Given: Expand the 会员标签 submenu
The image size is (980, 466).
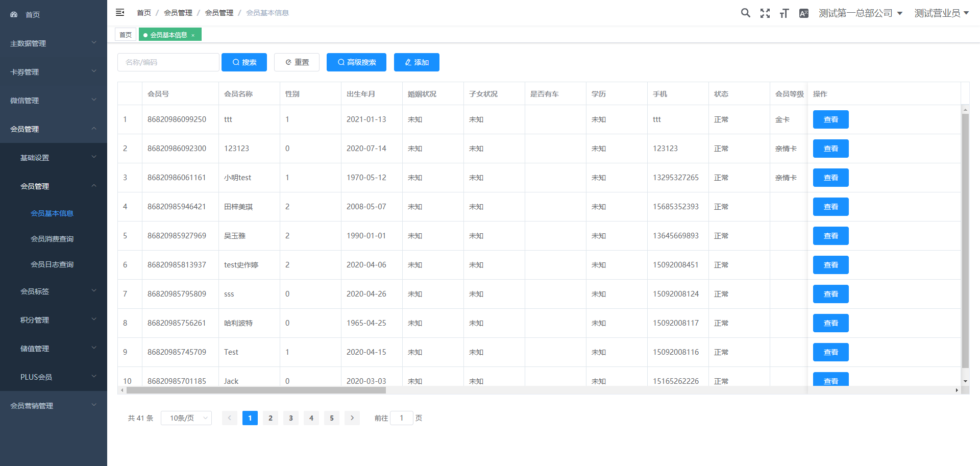Looking at the screenshot, I should pos(54,291).
